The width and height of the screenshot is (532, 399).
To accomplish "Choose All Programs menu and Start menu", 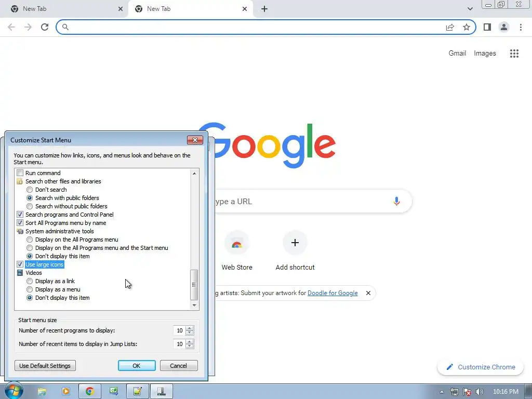I will point(30,248).
